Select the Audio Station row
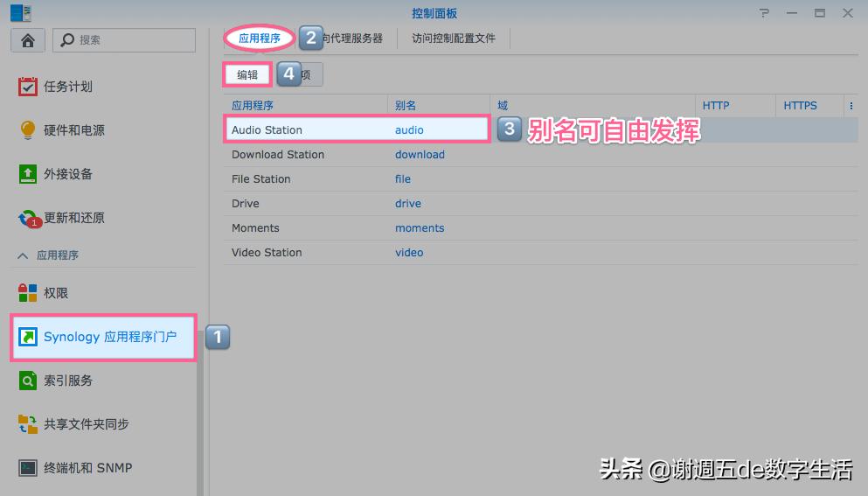This screenshot has width=868, height=496. (541, 129)
